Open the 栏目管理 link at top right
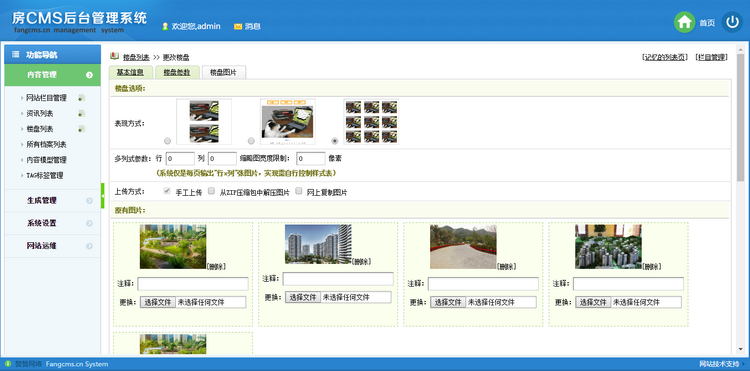This screenshot has width=750, height=371. click(711, 57)
